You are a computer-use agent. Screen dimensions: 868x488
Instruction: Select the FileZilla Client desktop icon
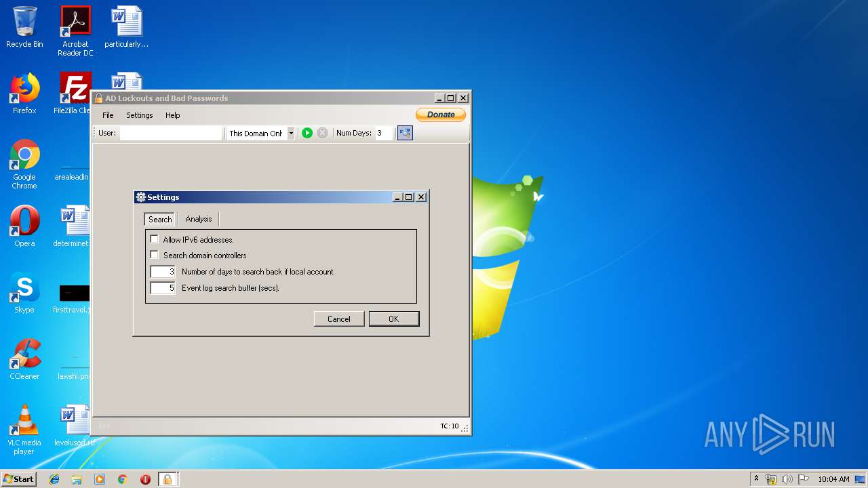click(74, 94)
